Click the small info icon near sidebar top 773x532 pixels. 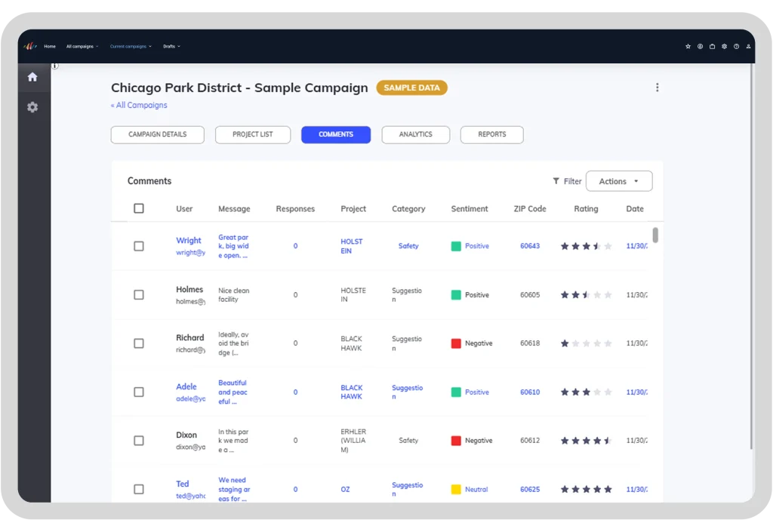55,66
